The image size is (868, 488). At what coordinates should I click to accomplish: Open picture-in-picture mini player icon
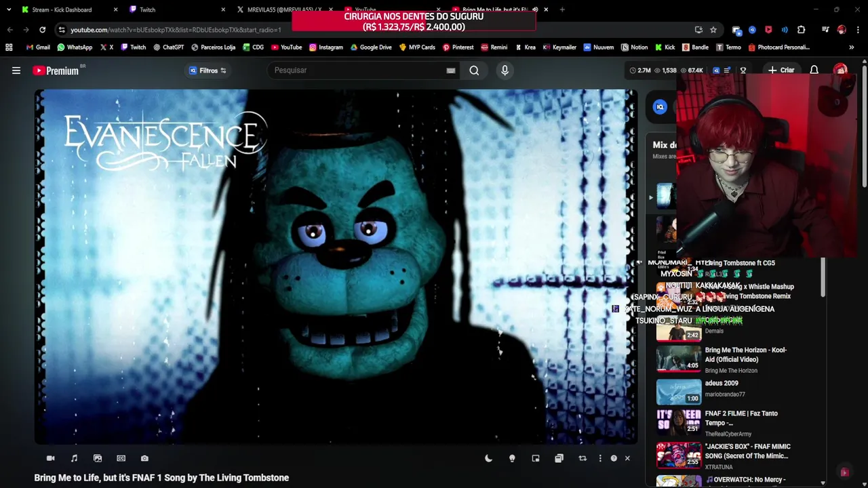coord(536,459)
